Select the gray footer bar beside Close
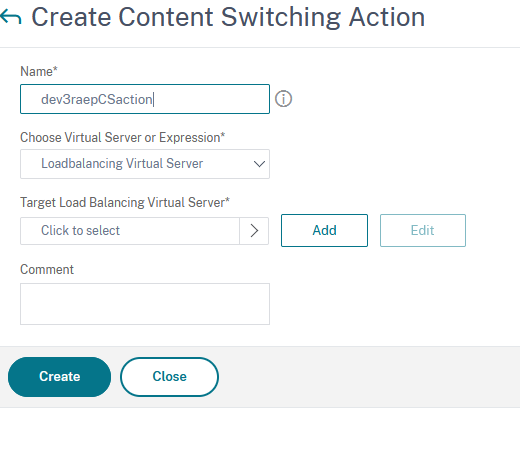This screenshot has height=449, width=520. 367,377
